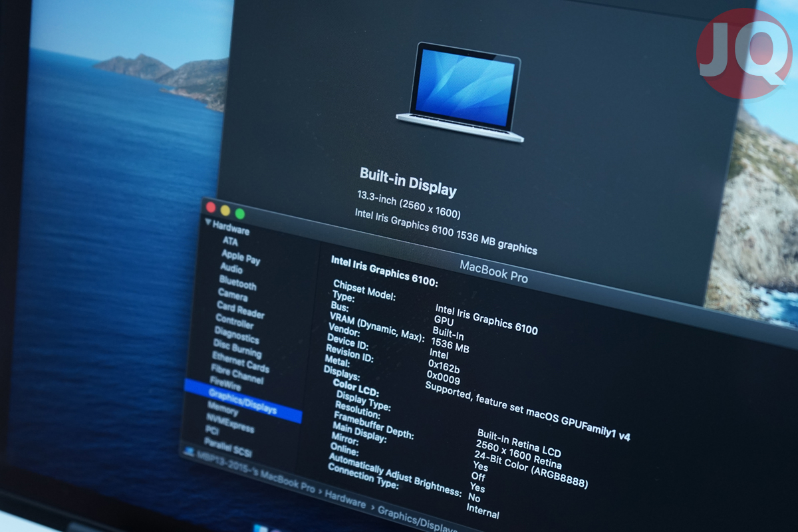Click the 'Automatically Adjust Brightness:' label
Screen dimensions: 798x532
pyautogui.click(x=395, y=475)
